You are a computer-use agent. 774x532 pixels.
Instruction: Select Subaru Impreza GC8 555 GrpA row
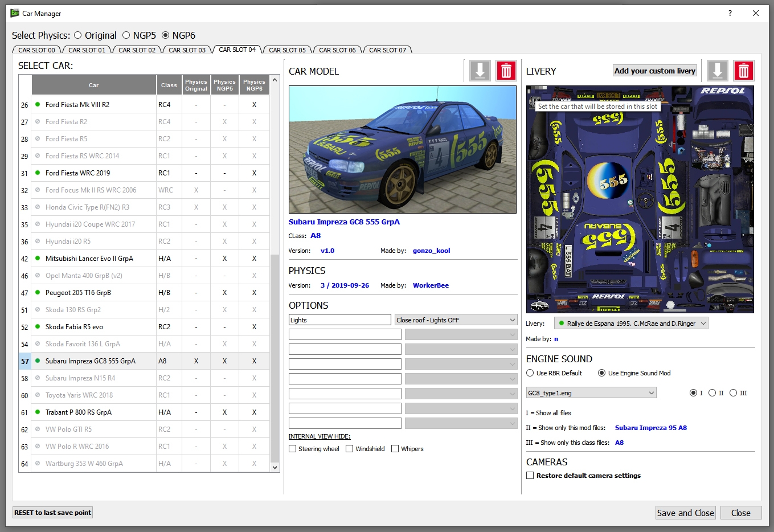tap(144, 361)
